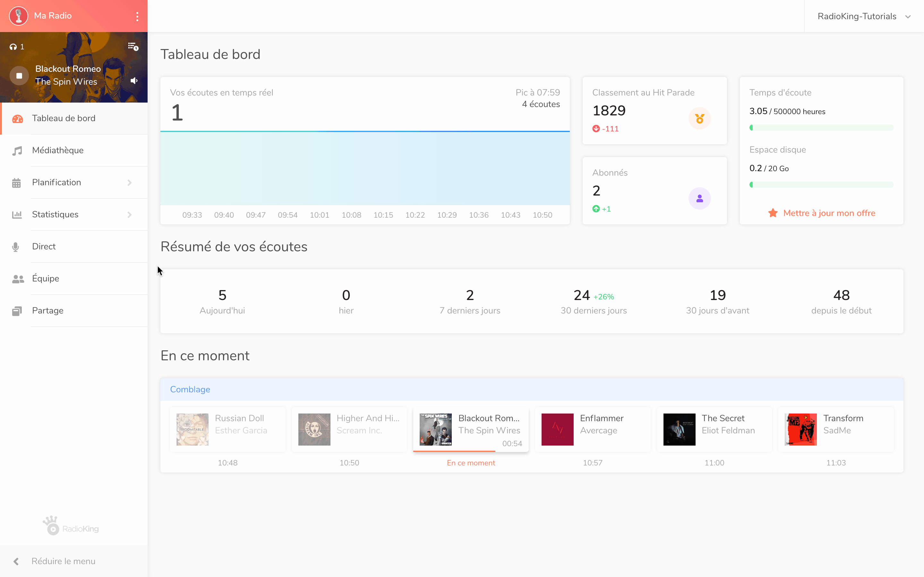Click the Hit Parade medal icon
Screen dimensions: 924x577
point(699,118)
